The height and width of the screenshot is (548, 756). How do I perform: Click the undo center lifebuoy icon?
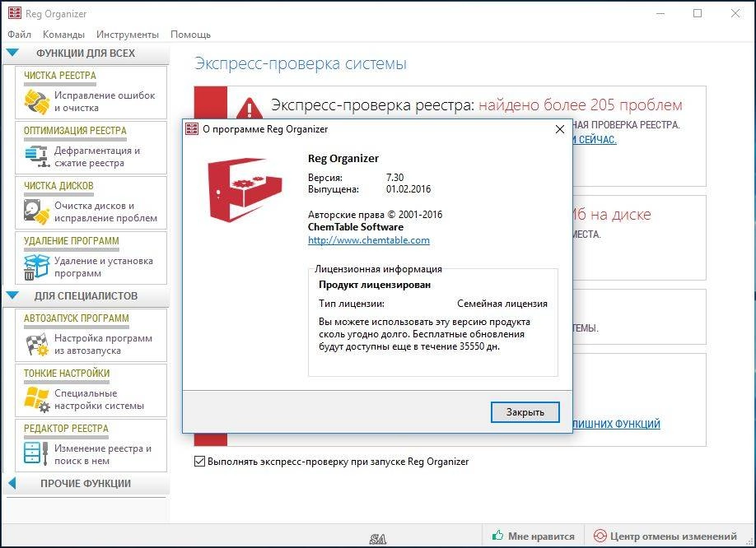(600, 536)
